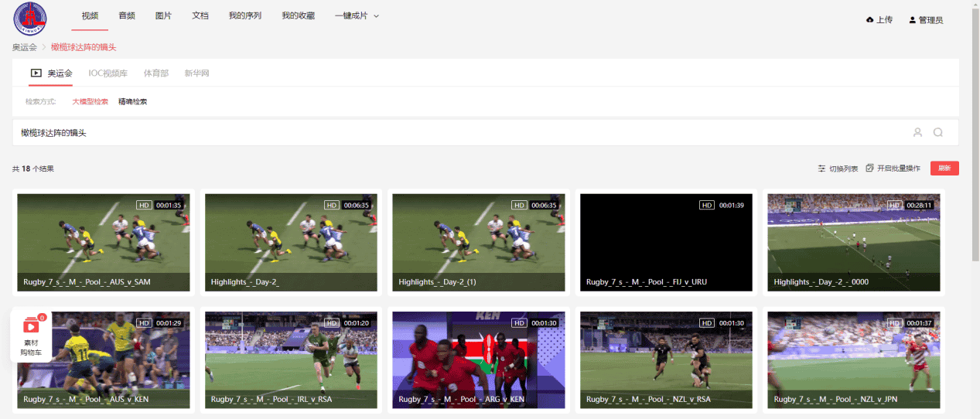
Task: Click the person icon in search bar
Action: 917,132
